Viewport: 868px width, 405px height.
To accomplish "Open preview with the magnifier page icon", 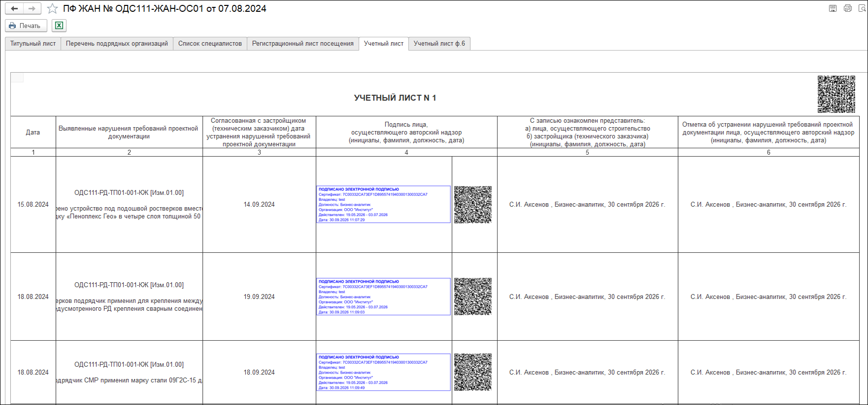I will (x=862, y=8).
